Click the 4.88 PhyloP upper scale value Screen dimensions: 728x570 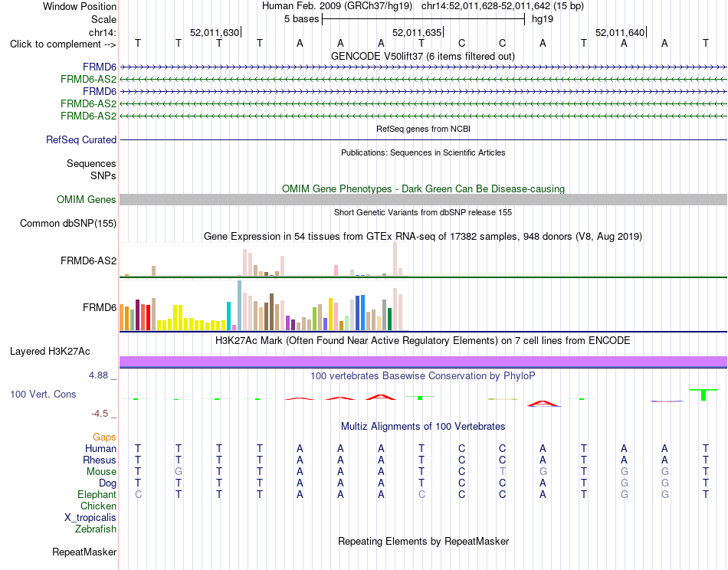(x=98, y=375)
